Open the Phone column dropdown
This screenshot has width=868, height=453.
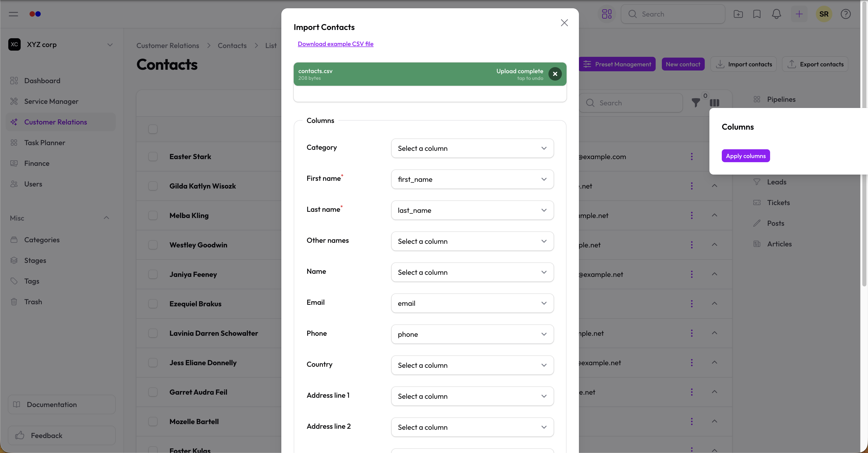[472, 334]
